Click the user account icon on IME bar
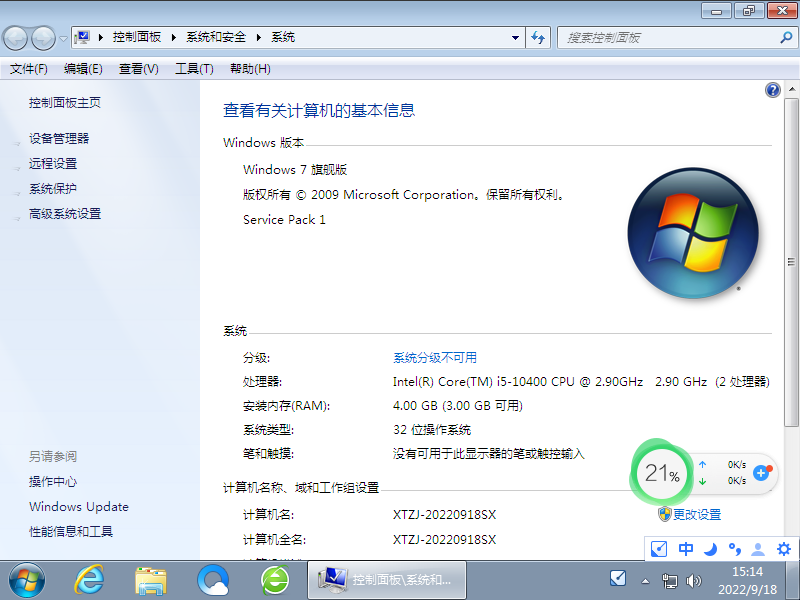This screenshot has height=600, width=800. click(758, 549)
